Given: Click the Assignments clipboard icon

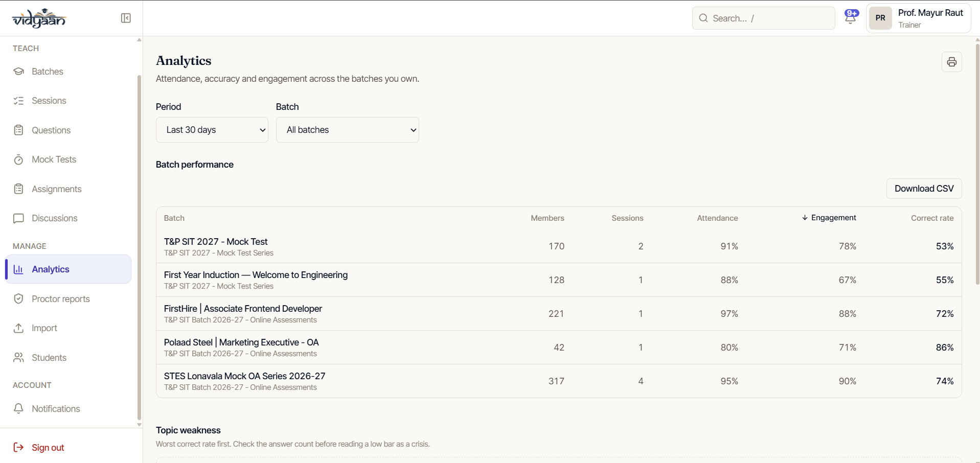Looking at the screenshot, I should coord(18,189).
